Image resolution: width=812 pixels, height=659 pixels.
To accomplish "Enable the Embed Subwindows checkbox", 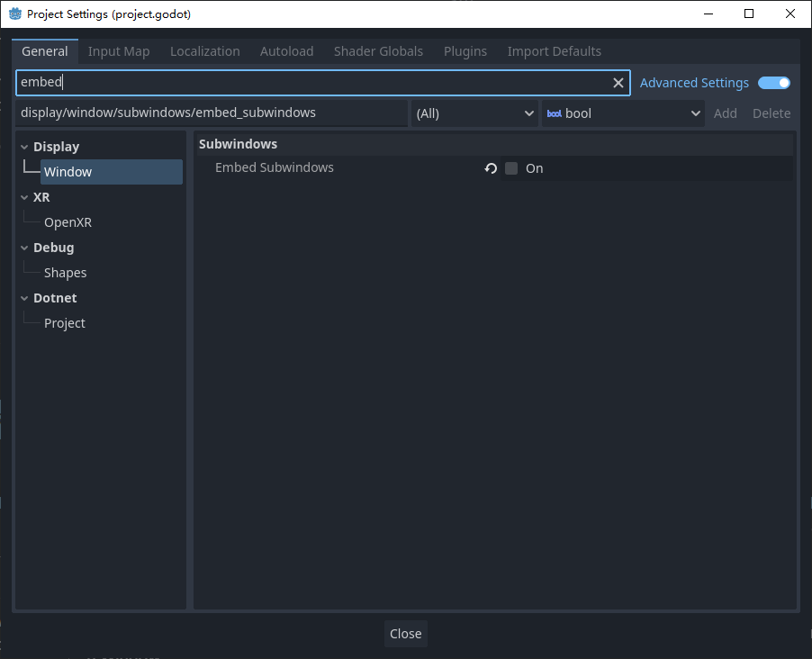I will pos(510,168).
